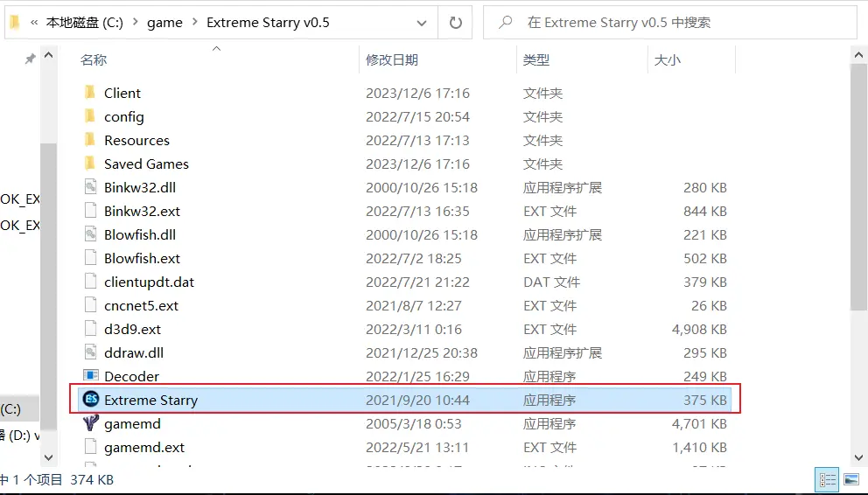Open the address bar history dropdown
This screenshot has height=495, width=868.
[422, 23]
